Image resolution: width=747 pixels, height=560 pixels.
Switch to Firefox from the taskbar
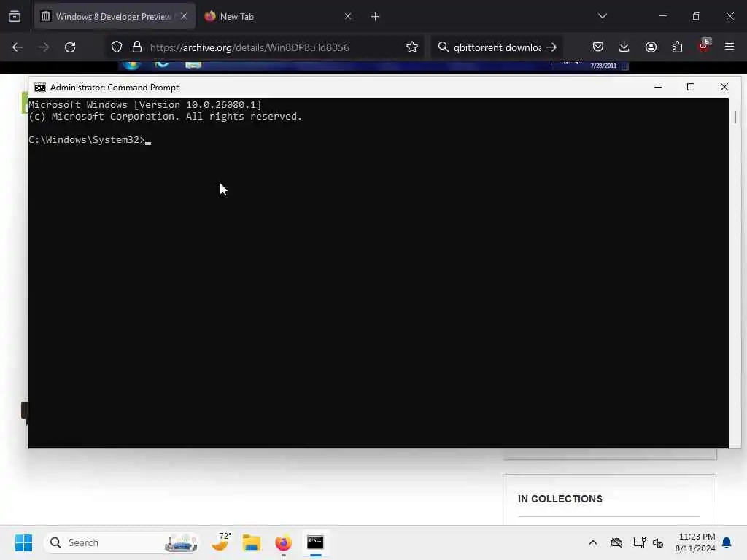click(x=283, y=542)
